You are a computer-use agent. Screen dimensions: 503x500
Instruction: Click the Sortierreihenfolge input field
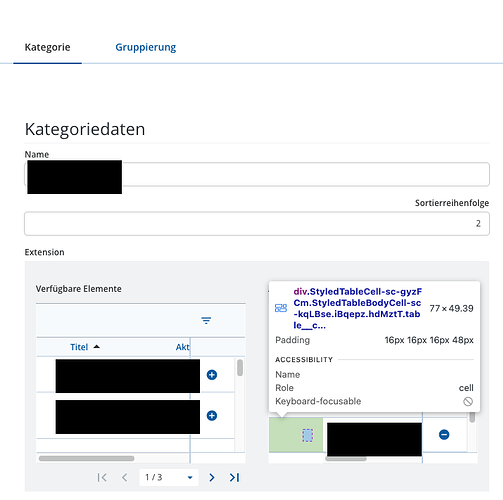click(257, 223)
